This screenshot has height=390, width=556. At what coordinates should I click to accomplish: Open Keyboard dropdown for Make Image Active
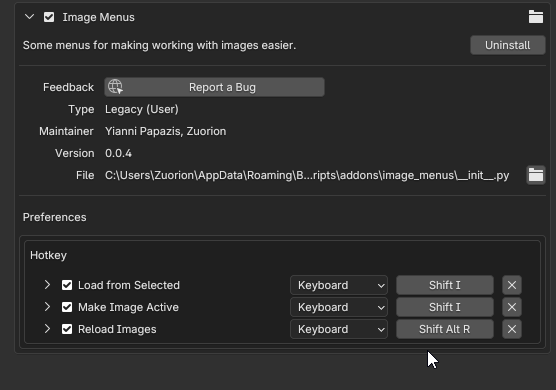(339, 307)
